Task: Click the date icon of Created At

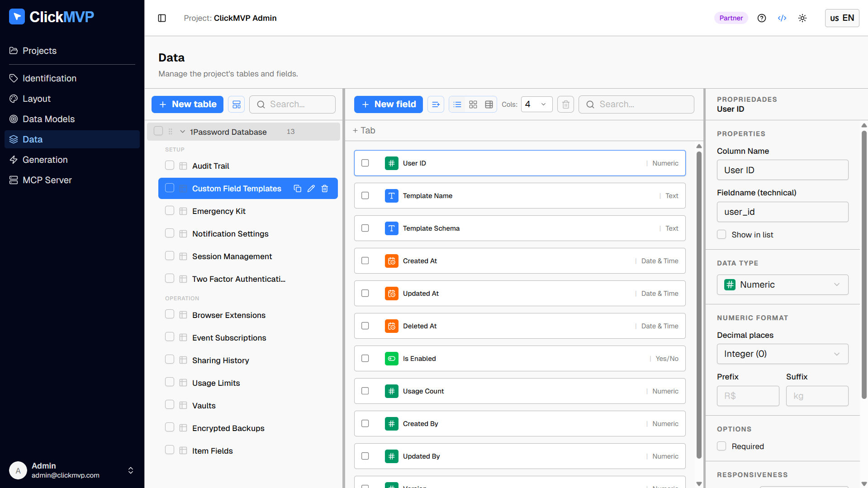Action: (x=392, y=261)
